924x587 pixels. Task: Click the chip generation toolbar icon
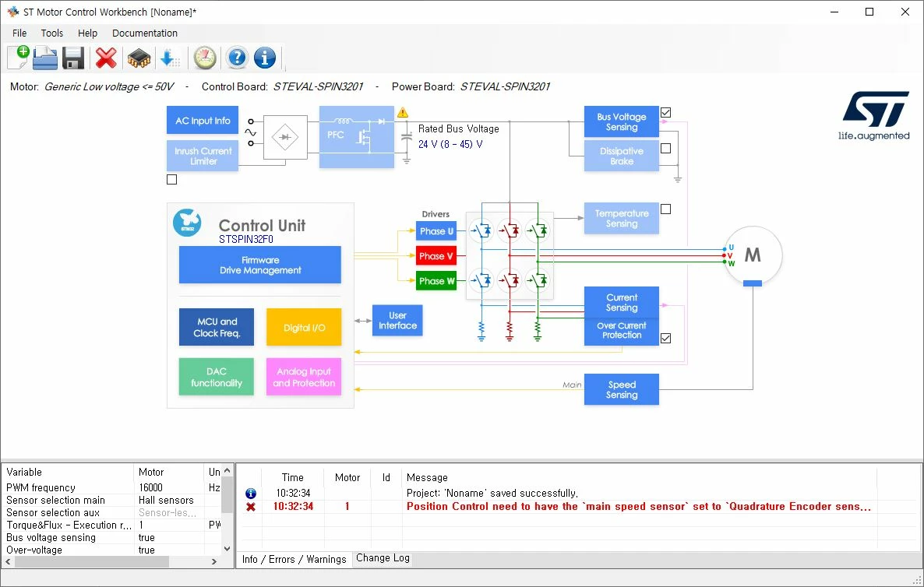pyautogui.click(x=139, y=58)
